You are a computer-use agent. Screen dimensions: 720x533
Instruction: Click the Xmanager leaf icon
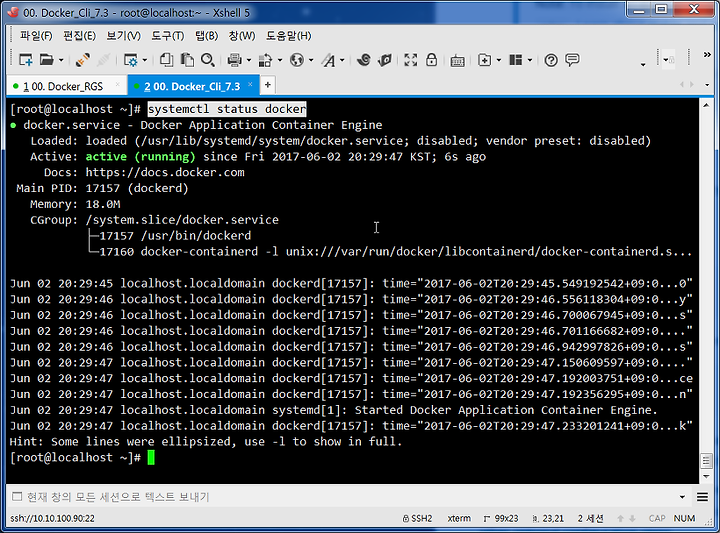click(x=385, y=60)
